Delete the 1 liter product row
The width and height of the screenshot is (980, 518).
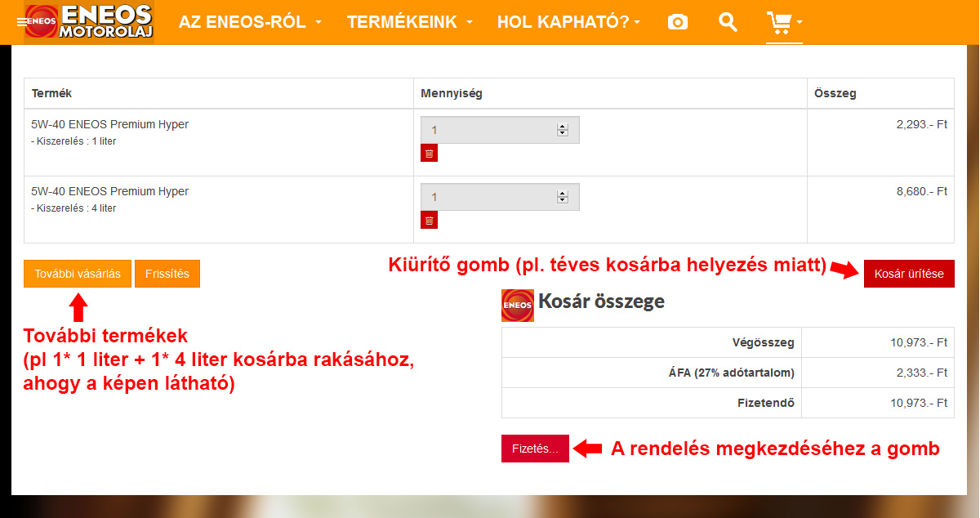coord(430,153)
